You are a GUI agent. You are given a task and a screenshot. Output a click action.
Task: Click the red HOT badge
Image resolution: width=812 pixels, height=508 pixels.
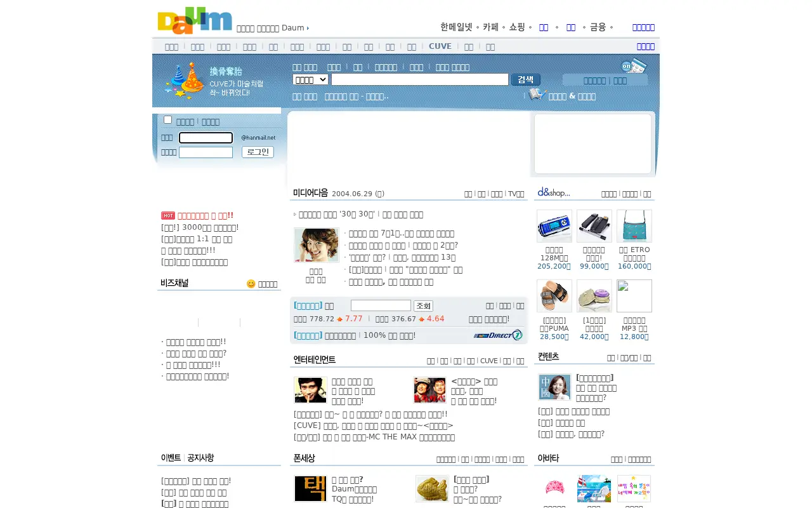coord(168,215)
